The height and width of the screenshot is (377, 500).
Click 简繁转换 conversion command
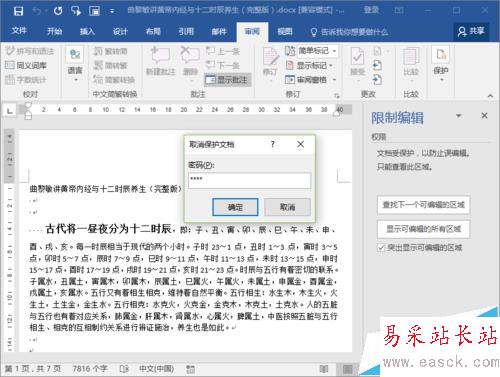click(x=114, y=80)
